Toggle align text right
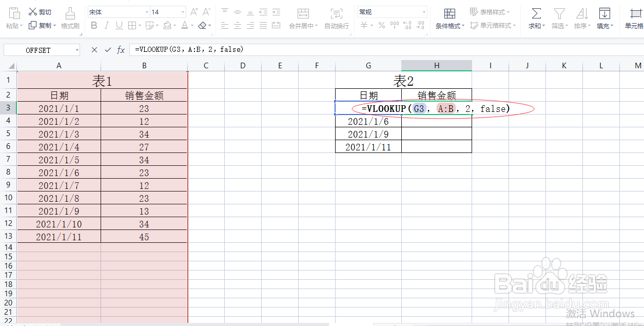The height and width of the screenshot is (326, 644). (x=250, y=25)
